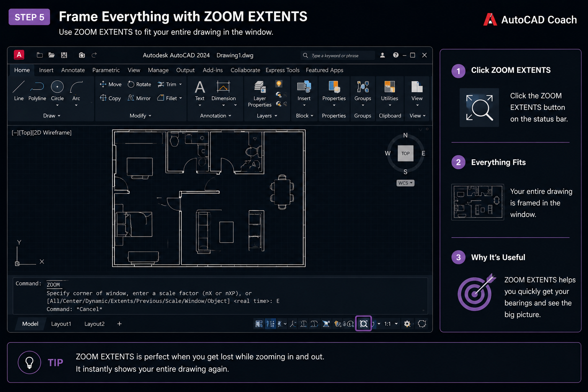Viewport: 588px width, 392px height.
Task: Click the View panel icon
Action: point(417,87)
